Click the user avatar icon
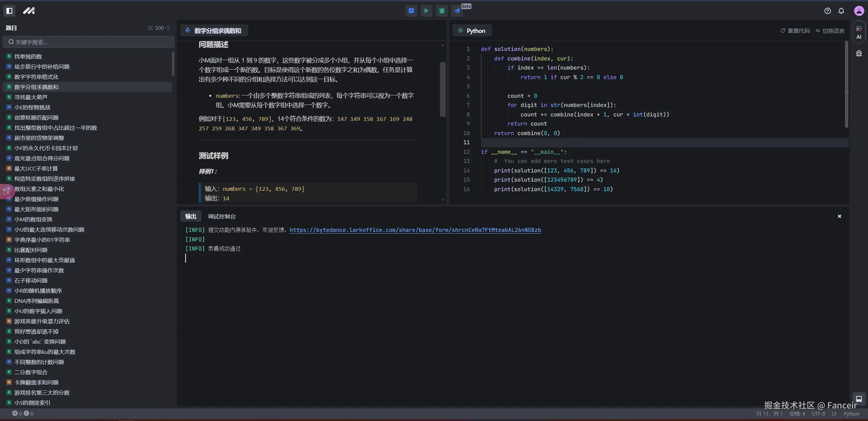 click(859, 11)
